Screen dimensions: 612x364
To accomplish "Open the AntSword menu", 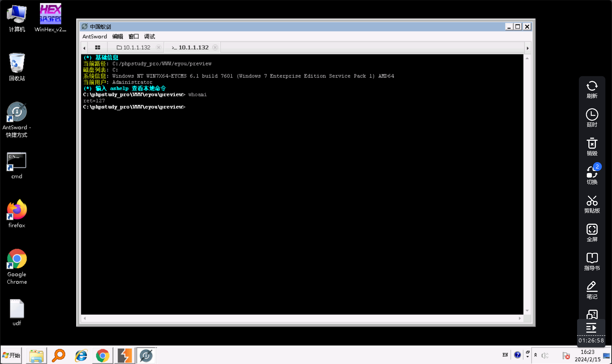I will [x=95, y=37].
